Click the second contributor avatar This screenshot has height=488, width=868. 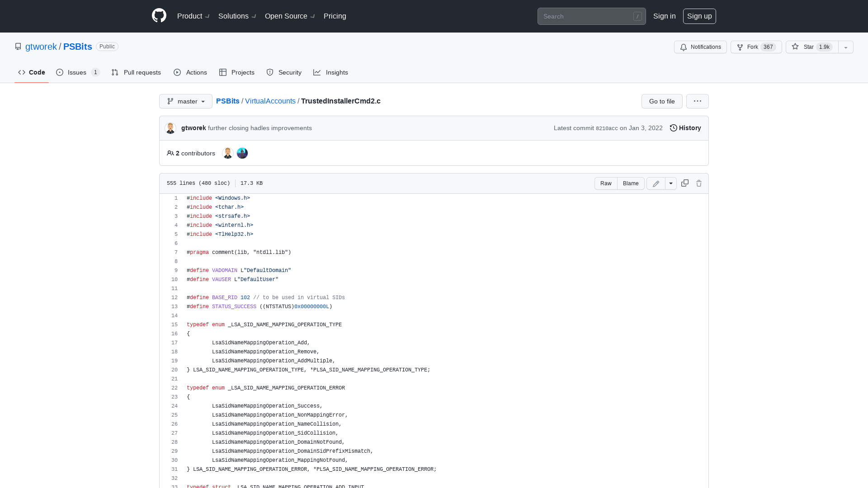pyautogui.click(x=242, y=153)
